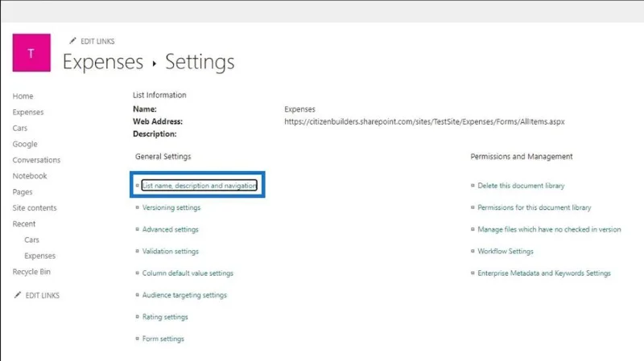Open Column default value settings
Screen dimensions: 644x361
(x=188, y=273)
